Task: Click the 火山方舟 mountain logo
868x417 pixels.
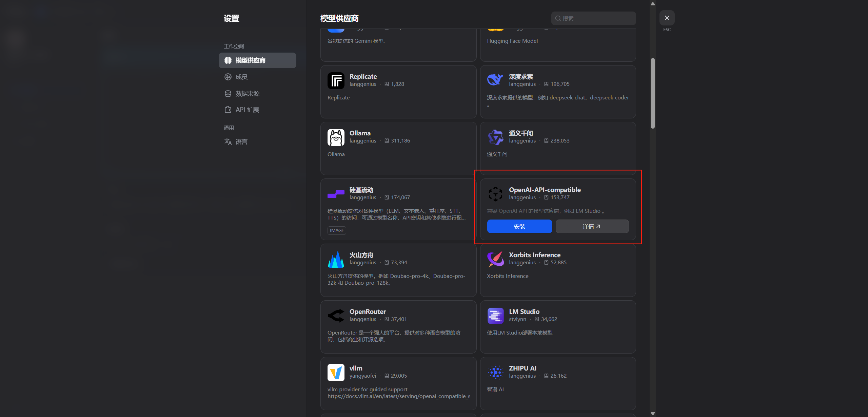Action: pos(336,259)
